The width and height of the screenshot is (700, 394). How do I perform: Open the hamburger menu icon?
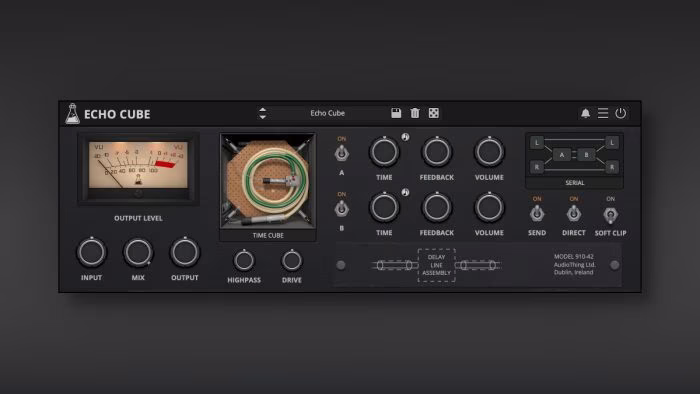point(603,113)
